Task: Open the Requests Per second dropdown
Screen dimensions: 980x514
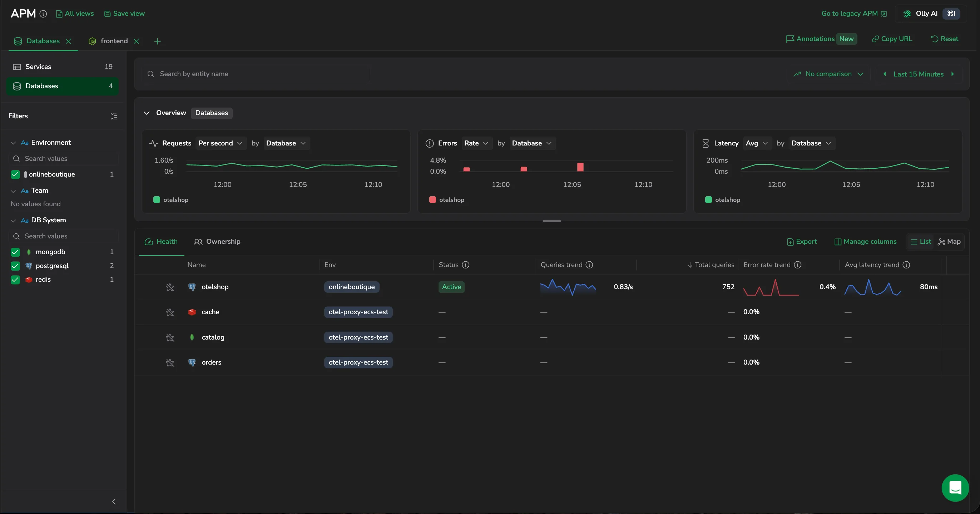Action: tap(221, 143)
